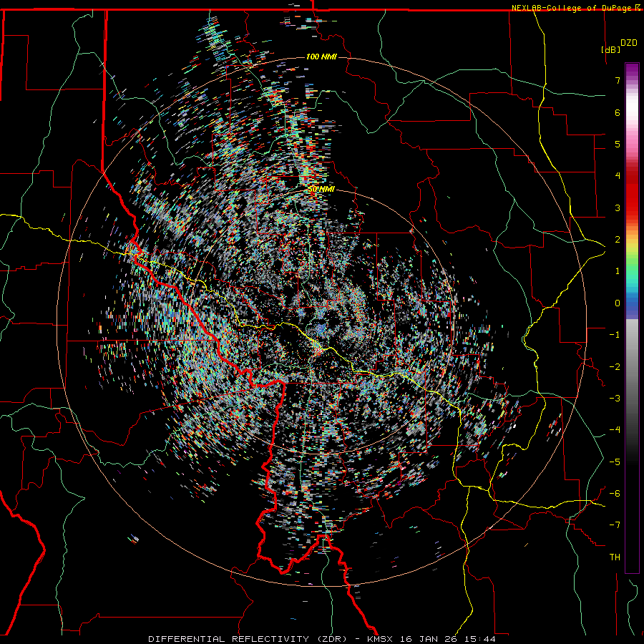The width and height of the screenshot is (644, 644).
Task: Click the -4 value on the color scale
Action: pos(615,430)
